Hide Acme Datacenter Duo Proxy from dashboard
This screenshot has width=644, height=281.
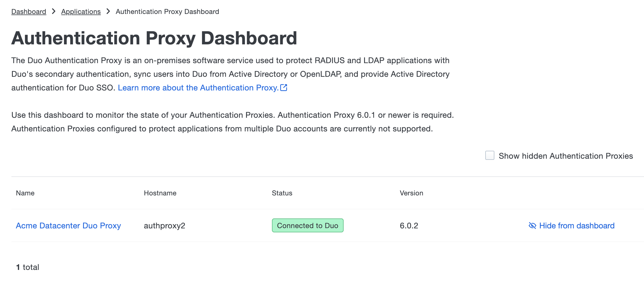point(576,226)
